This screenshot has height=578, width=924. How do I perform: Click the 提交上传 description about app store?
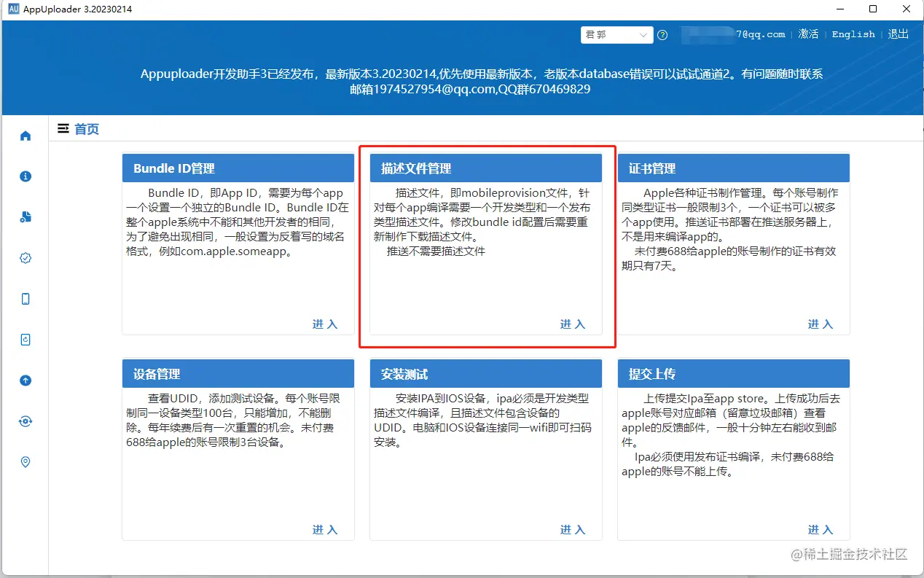[732, 435]
